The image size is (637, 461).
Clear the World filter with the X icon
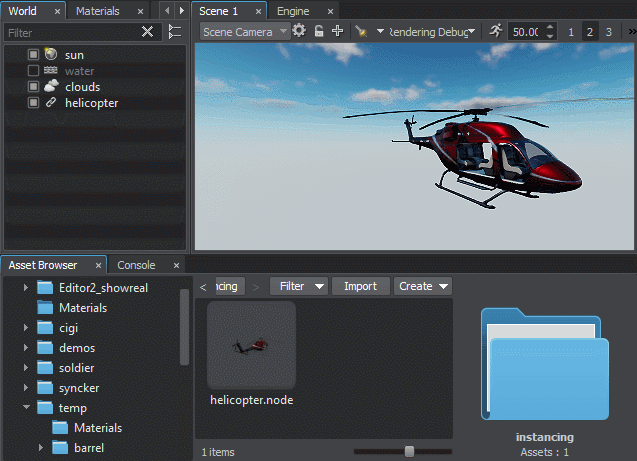pyautogui.click(x=148, y=32)
